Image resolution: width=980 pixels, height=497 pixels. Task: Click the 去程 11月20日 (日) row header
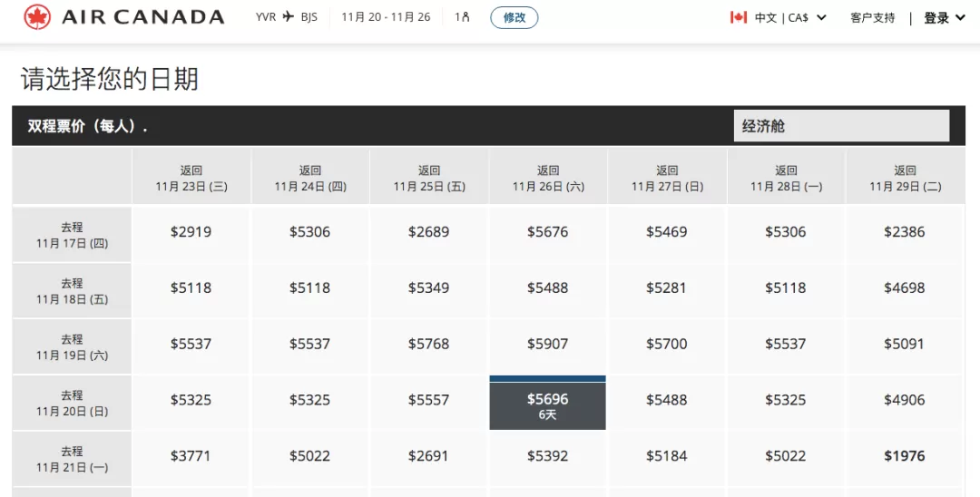point(72,404)
